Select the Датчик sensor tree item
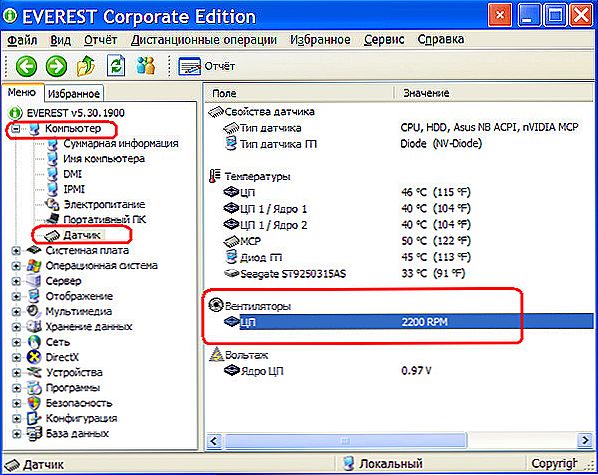Viewport: 598px width, 475px height. [x=82, y=235]
